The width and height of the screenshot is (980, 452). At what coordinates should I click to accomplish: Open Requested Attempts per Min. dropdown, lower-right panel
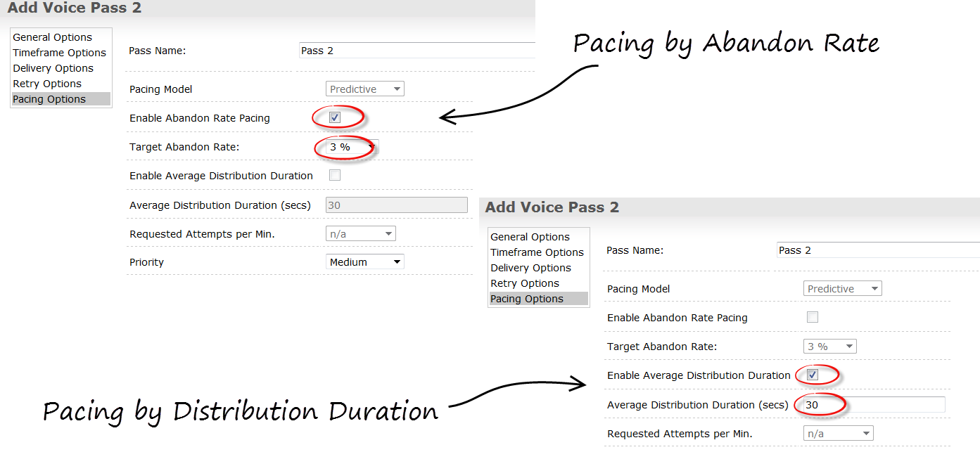tap(839, 434)
